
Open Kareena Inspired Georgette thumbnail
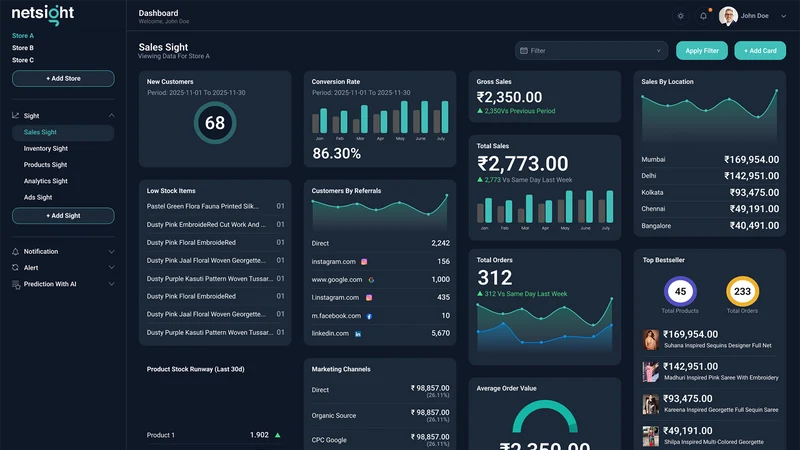651,404
